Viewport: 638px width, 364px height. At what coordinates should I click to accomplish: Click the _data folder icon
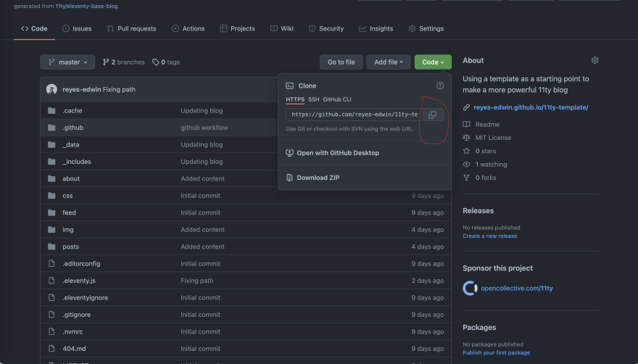[51, 144]
